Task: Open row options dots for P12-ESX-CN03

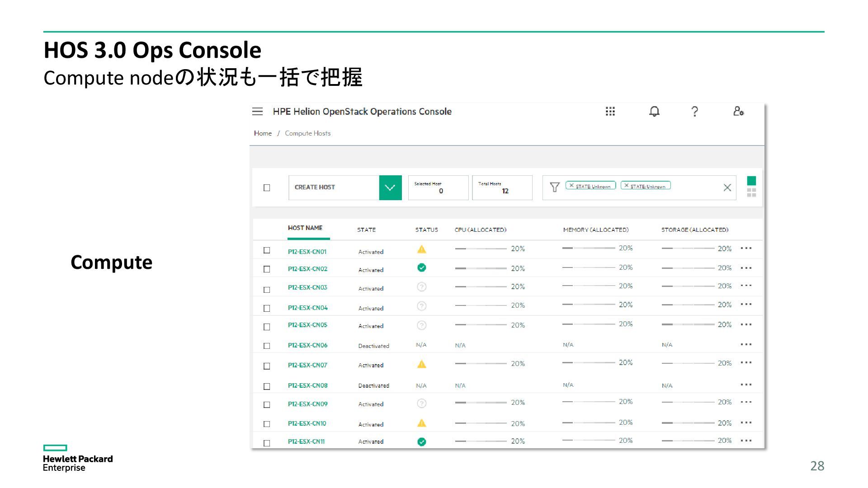Action: 746,286
